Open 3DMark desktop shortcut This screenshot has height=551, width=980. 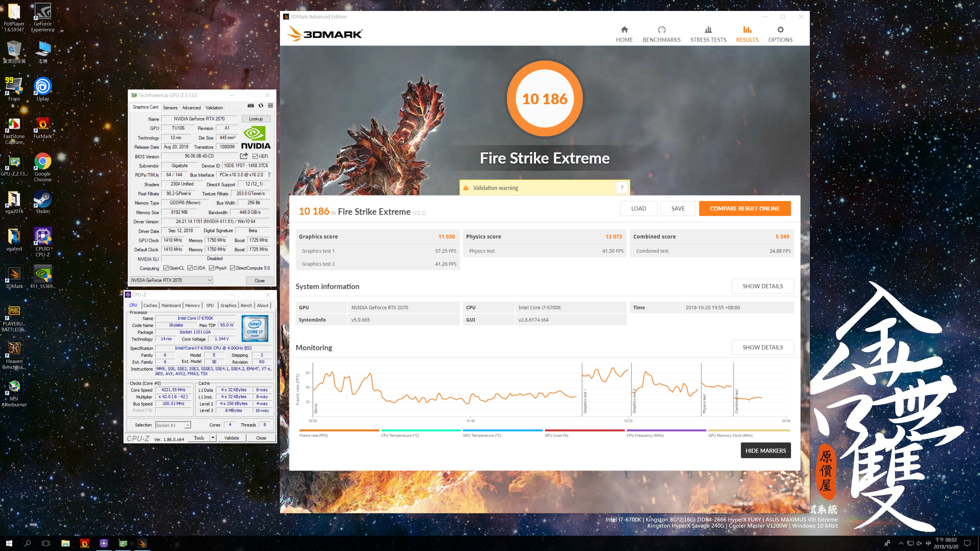click(14, 277)
